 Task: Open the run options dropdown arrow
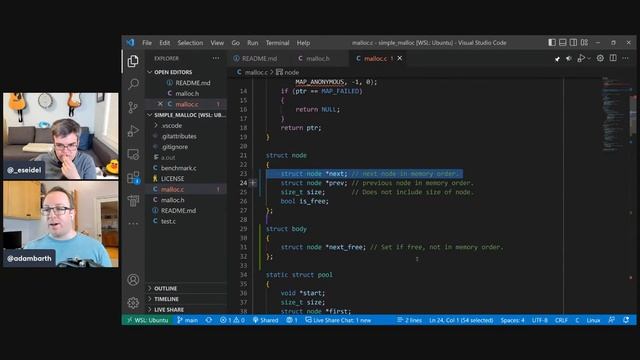(x=589, y=58)
